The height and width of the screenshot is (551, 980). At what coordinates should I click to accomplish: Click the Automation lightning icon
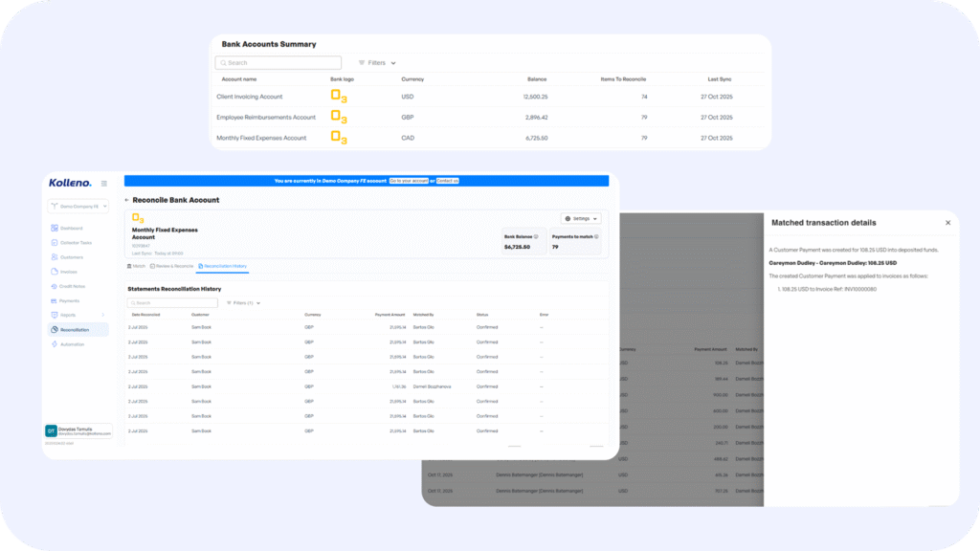[x=54, y=343]
